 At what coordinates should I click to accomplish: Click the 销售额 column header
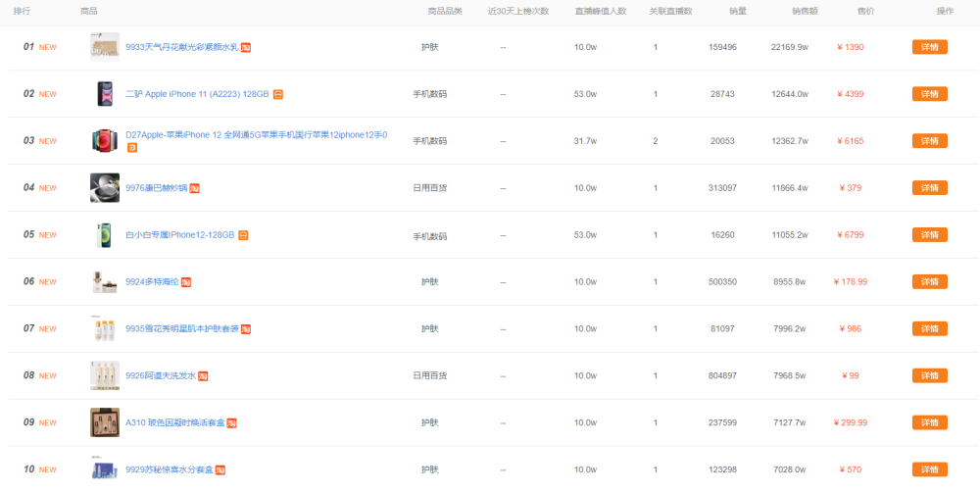tap(805, 11)
